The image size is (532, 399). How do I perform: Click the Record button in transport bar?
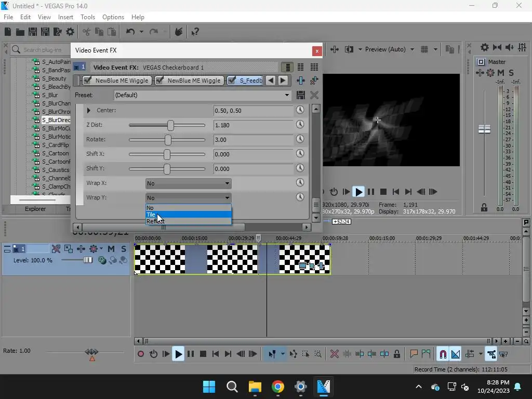pos(140,354)
